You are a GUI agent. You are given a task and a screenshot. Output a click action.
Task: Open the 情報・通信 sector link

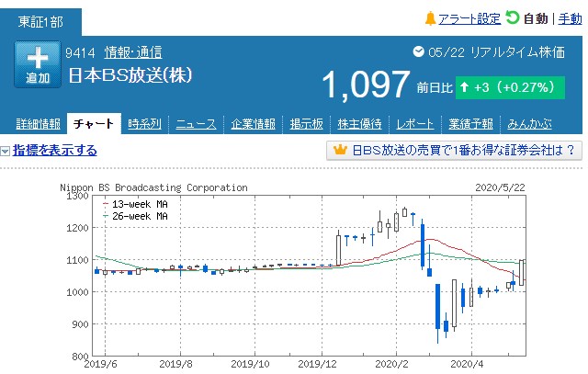133,52
